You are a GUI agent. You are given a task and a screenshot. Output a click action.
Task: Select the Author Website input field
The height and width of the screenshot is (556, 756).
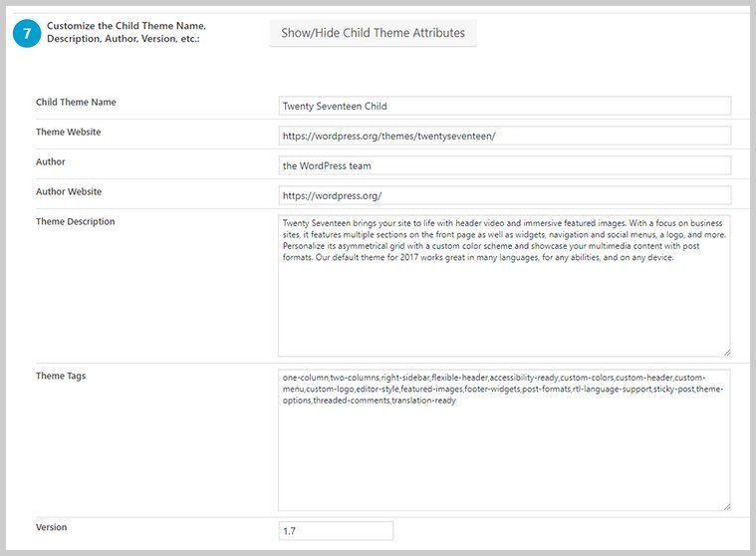coord(504,195)
